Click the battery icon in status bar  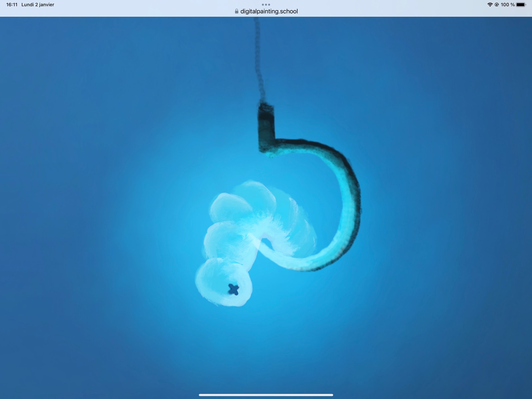(521, 4)
